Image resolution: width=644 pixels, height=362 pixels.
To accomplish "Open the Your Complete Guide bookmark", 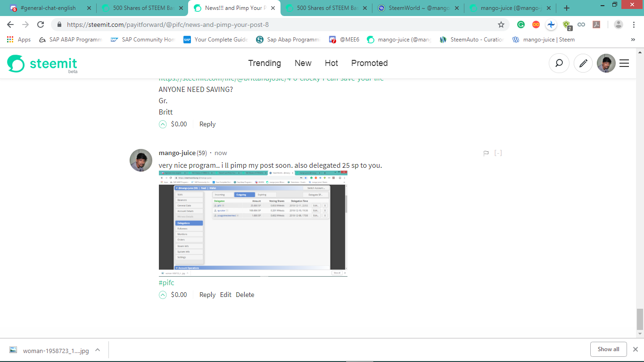I will point(216,40).
